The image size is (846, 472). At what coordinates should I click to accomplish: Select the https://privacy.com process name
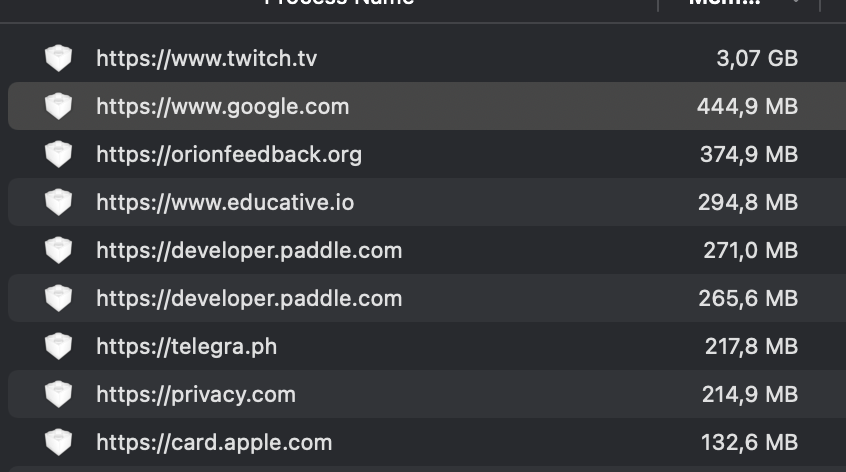tap(196, 394)
